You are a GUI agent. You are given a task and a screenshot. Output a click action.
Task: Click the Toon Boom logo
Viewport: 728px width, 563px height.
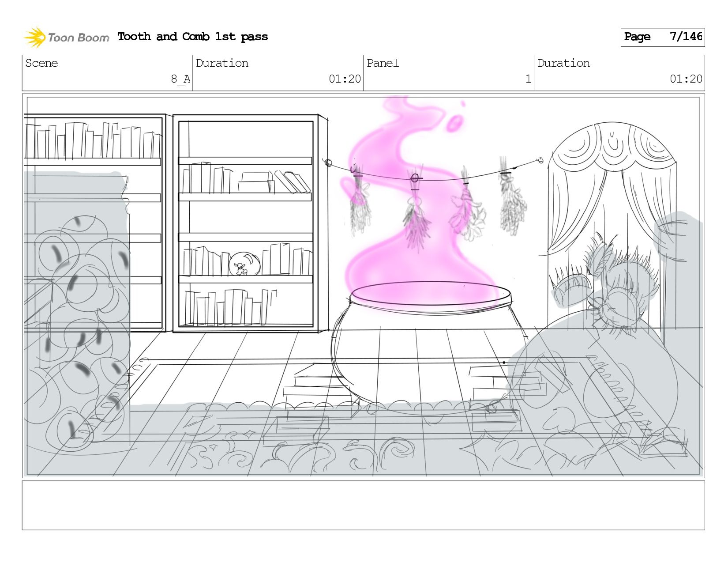(x=66, y=37)
